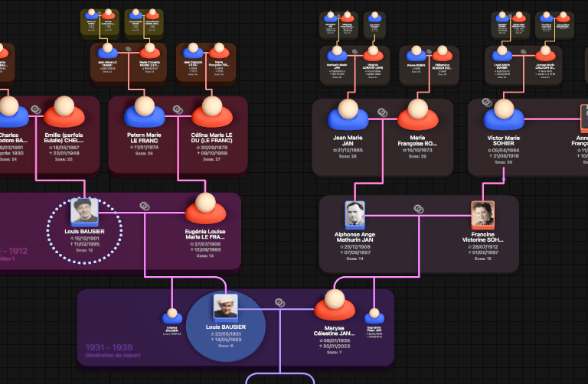Select Philomène BUSSON female avatar

443,54
